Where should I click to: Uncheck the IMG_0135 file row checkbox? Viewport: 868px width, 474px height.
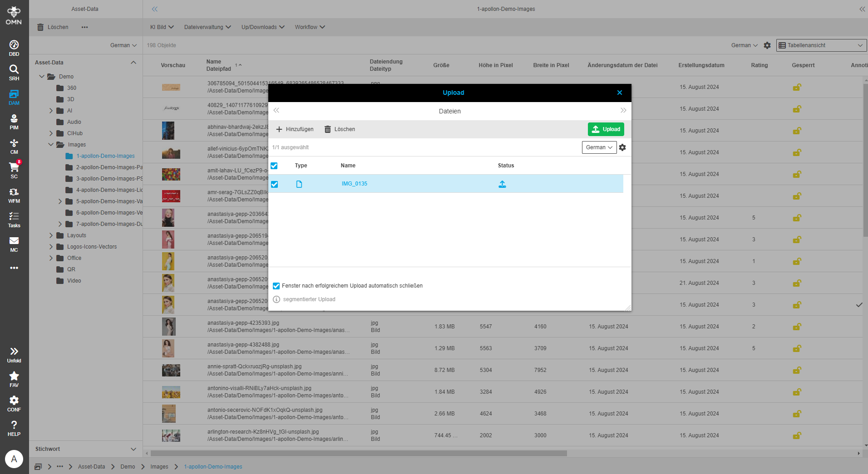[x=275, y=184]
